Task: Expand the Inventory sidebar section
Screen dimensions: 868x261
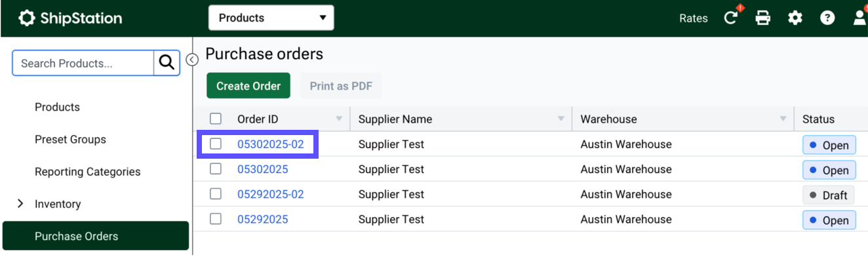Action: [20, 204]
